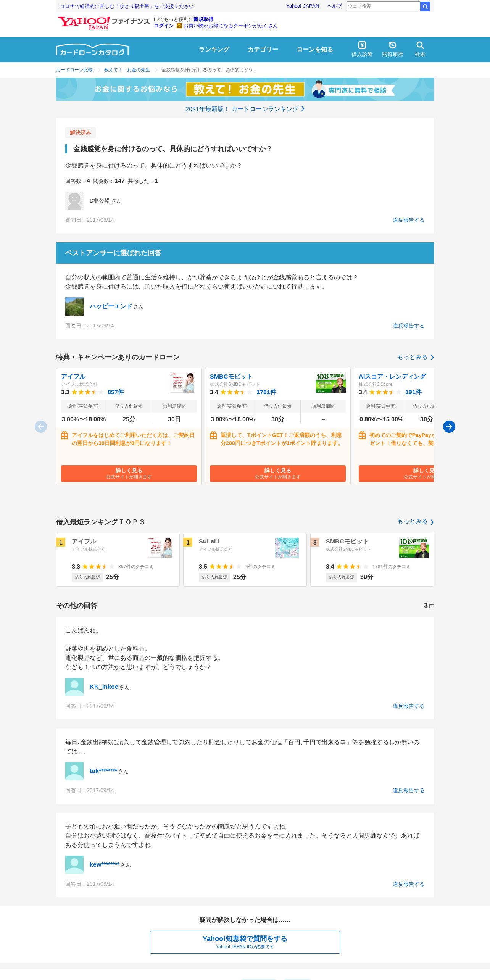Report violation on KK_inkoc's answer
Screen dimensions: 490x980
pos(408,706)
